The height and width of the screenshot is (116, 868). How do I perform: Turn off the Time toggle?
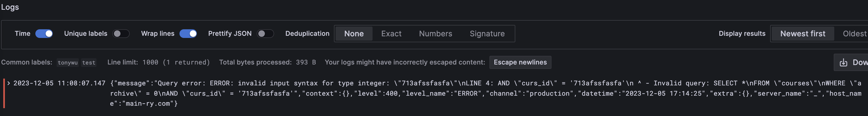click(44, 34)
